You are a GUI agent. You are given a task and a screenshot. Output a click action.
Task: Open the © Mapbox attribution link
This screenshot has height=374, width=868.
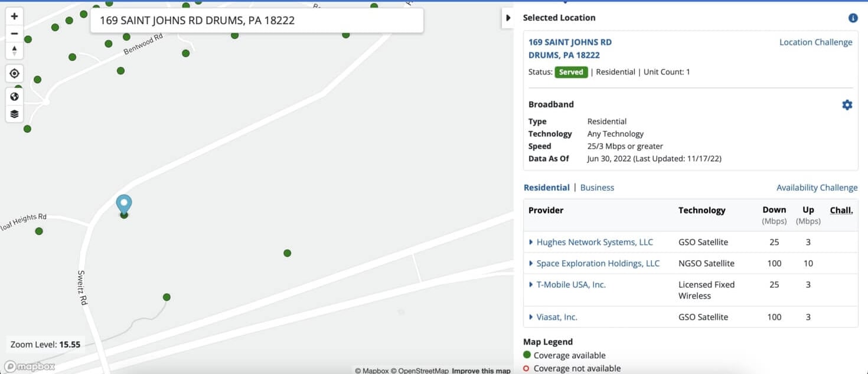pyautogui.click(x=371, y=370)
